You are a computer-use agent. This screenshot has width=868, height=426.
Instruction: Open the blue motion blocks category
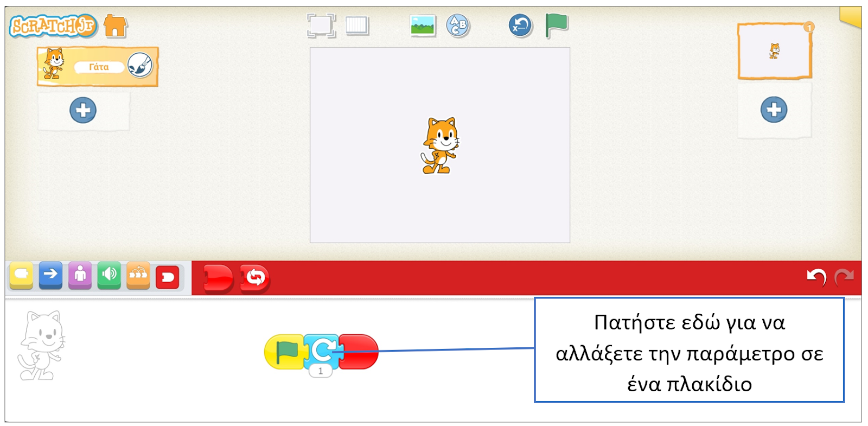[x=50, y=276]
